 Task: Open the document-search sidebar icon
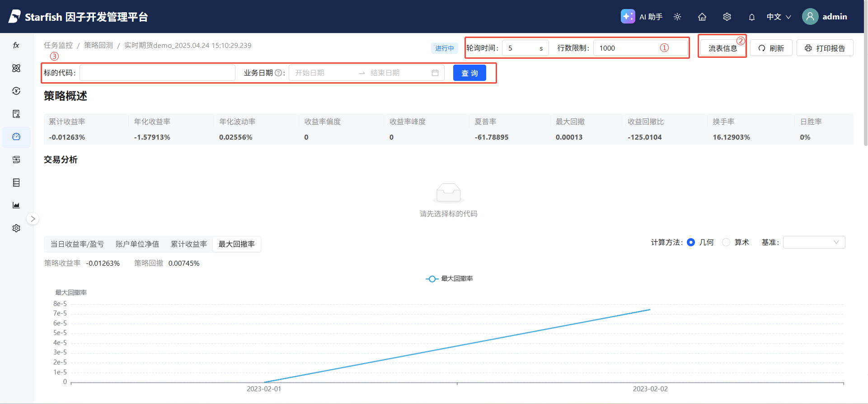pos(16,114)
